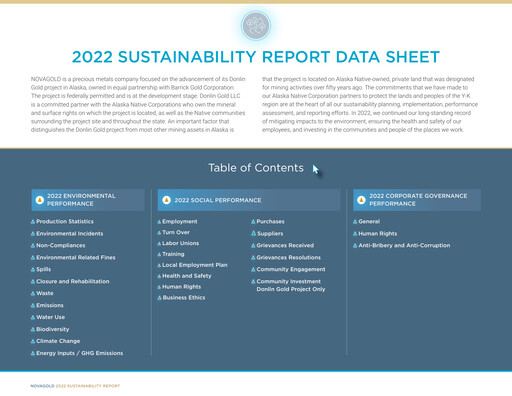Open the 2022 Corporate Governance Performance section
512x396 pixels.
click(417, 200)
